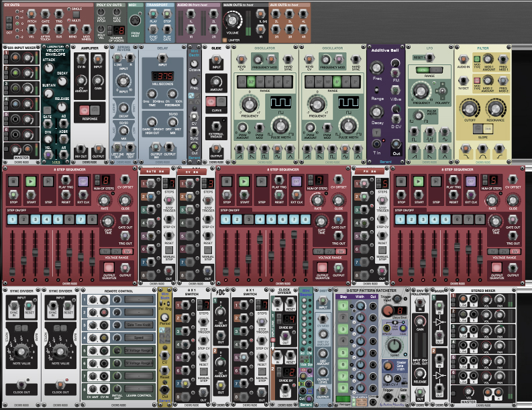
Task: Click the Mini Octave Sync jack
Action: click(194, 131)
